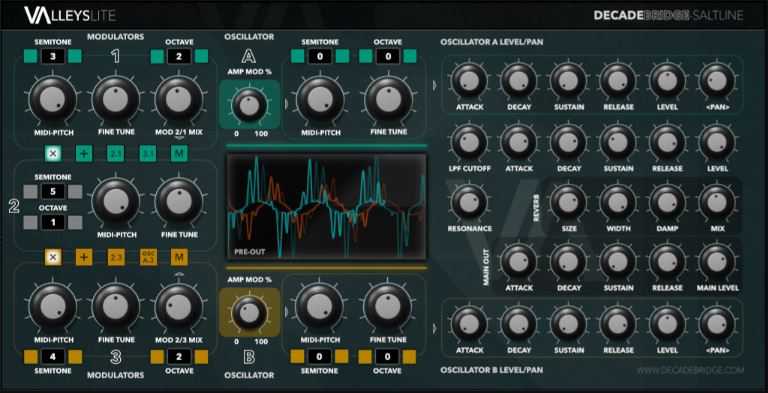Viewport: 768px width, 393px height.
Task: Toggle the orange 2:3 mode button
Action: click(x=116, y=257)
